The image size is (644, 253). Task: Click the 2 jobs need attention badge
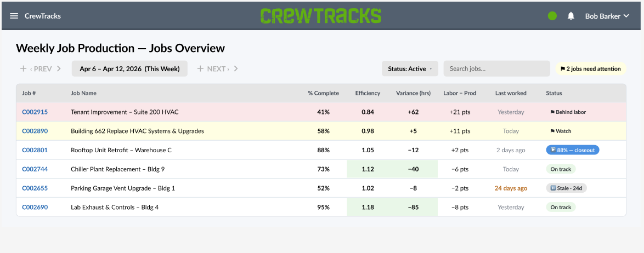(591, 68)
